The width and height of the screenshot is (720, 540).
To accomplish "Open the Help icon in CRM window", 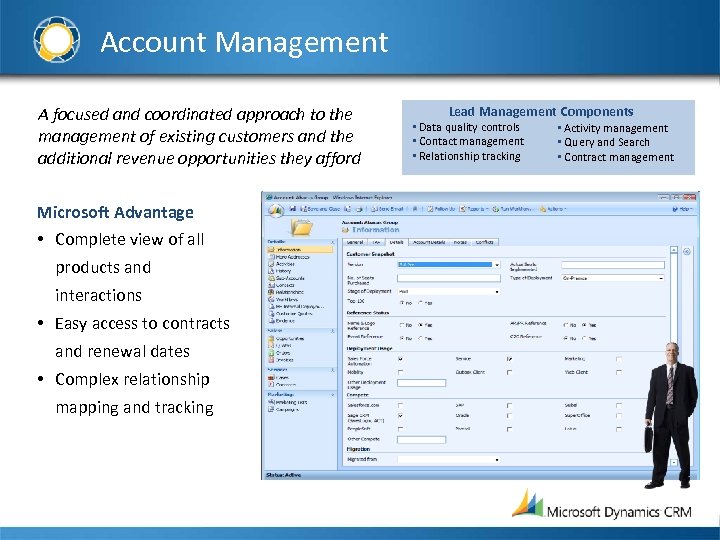I will click(x=675, y=209).
